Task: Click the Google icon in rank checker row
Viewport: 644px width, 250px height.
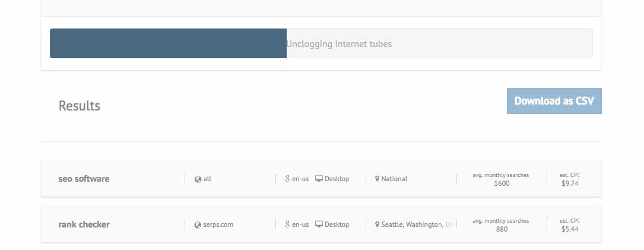Action: tap(287, 224)
